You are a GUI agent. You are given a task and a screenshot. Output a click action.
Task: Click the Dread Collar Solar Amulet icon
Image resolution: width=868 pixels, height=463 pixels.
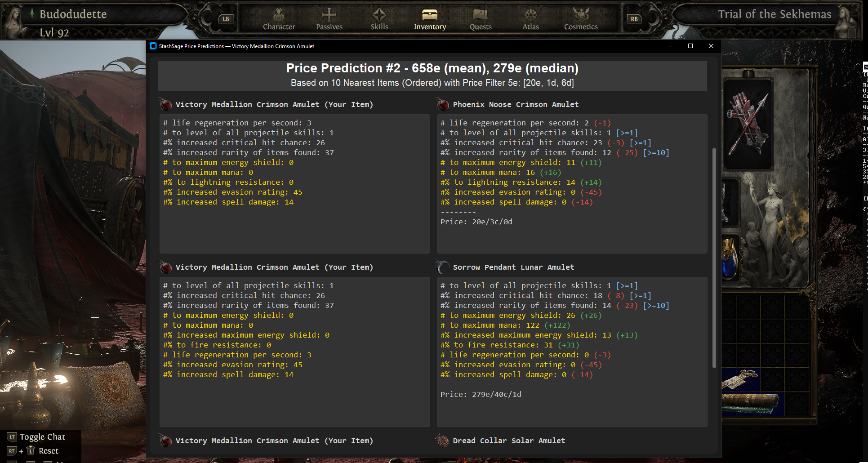443,441
